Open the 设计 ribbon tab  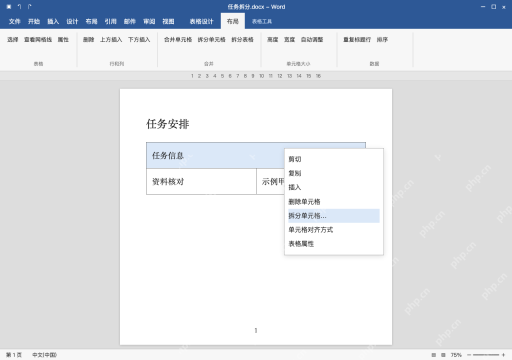(x=72, y=21)
